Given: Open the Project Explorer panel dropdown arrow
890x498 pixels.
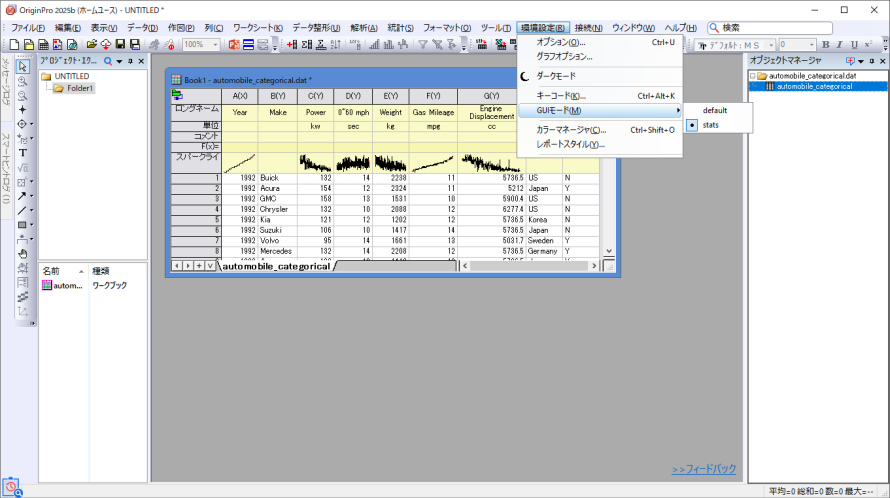Looking at the screenshot, I should tap(119, 61).
